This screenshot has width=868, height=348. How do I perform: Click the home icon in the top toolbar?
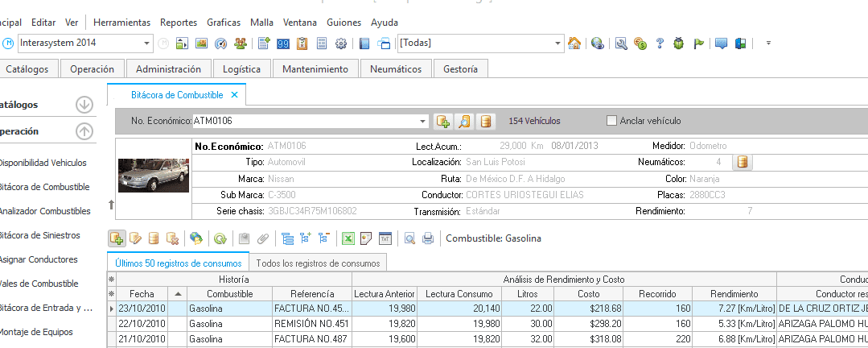pyautogui.click(x=574, y=43)
